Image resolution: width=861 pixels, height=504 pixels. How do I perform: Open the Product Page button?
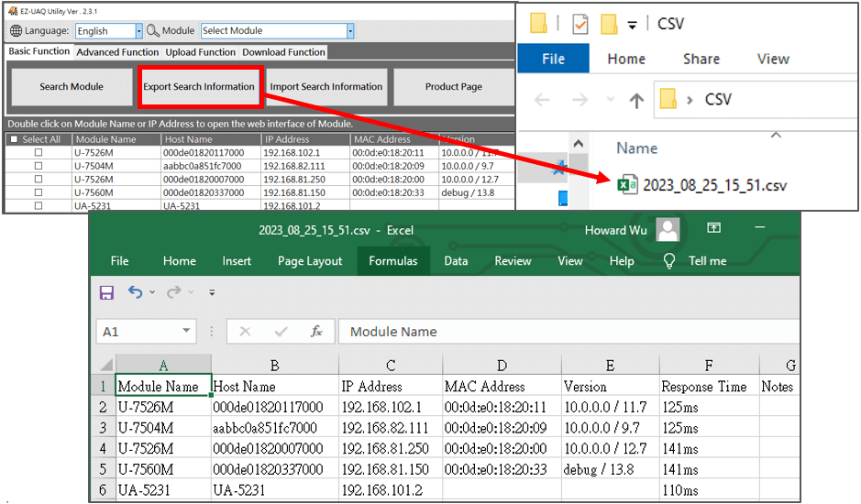(454, 87)
